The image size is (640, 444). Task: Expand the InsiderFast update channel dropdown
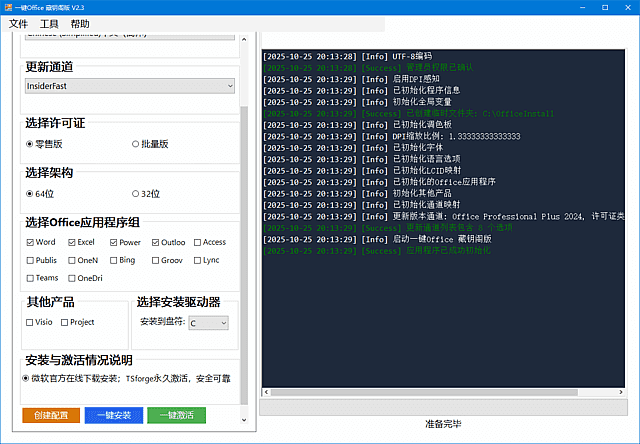point(129,87)
